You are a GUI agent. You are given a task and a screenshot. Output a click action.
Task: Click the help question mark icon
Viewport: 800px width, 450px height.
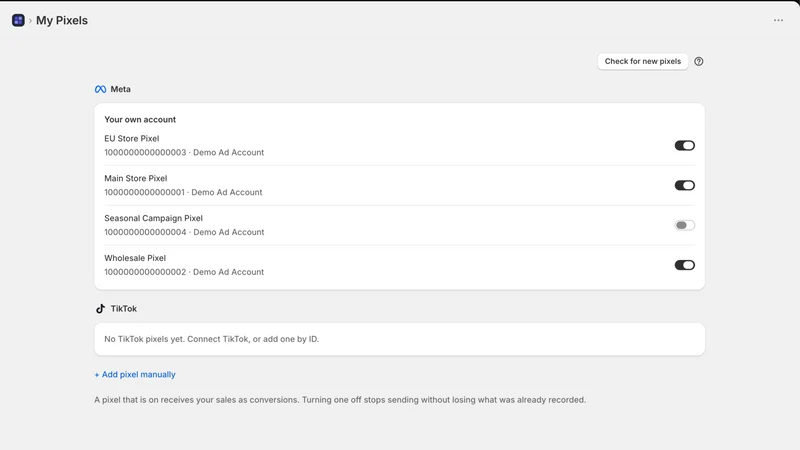(x=698, y=61)
